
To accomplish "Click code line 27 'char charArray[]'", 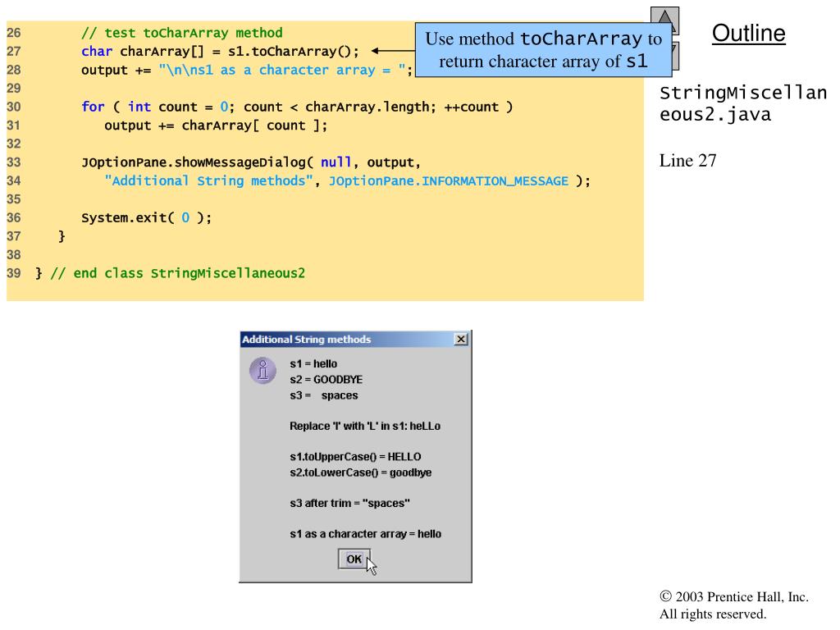I will point(220,52).
